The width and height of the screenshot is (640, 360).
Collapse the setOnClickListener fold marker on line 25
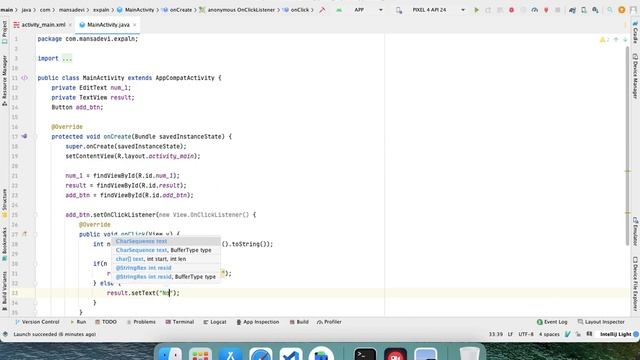click(x=35, y=215)
